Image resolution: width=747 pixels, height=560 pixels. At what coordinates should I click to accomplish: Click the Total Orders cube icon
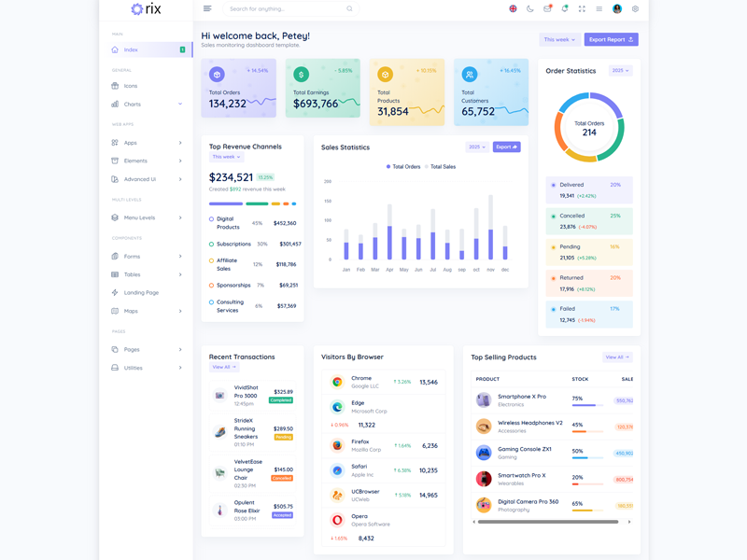coord(217,75)
